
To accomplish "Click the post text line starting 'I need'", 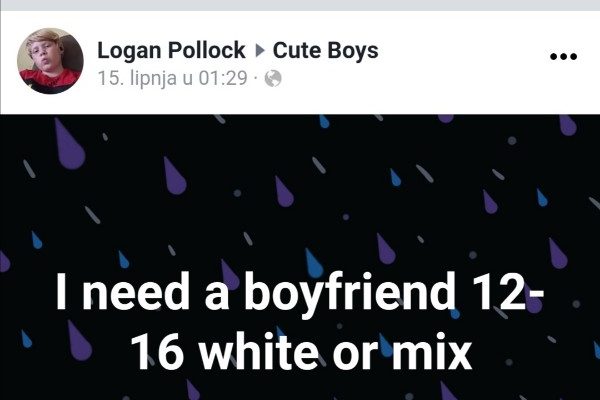I will tap(300, 293).
